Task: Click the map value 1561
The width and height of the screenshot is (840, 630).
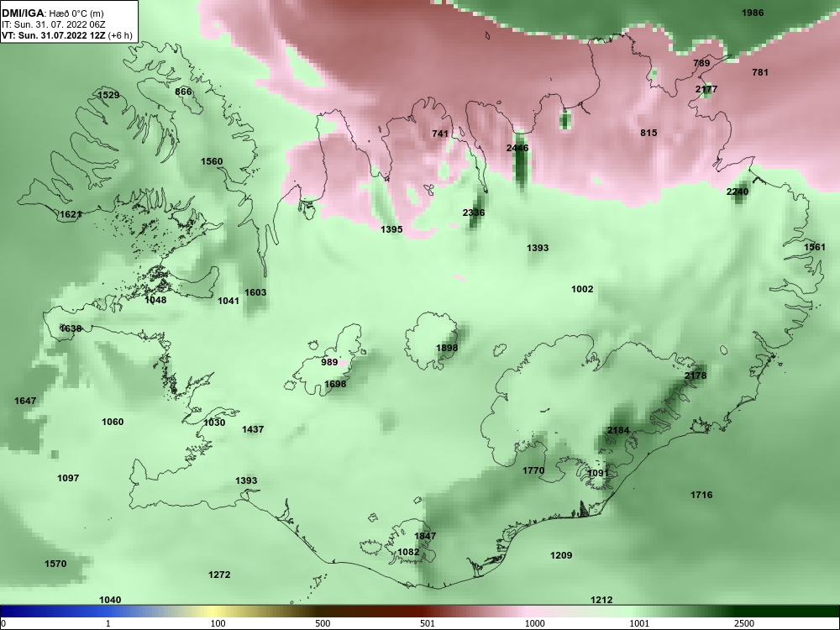Action: pyautogui.click(x=815, y=247)
